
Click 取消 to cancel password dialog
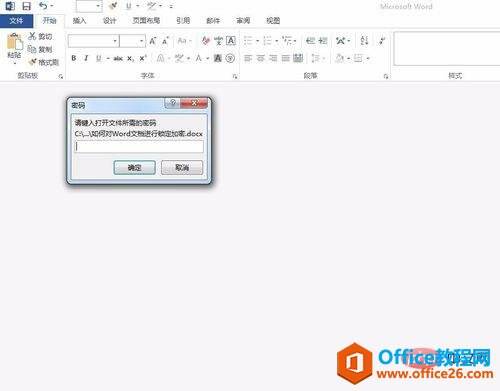pyautogui.click(x=182, y=168)
